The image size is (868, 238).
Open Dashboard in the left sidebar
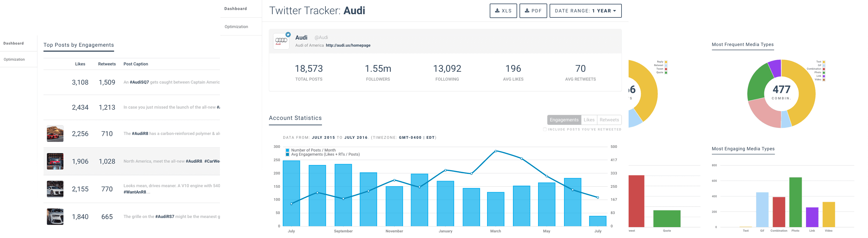14,43
